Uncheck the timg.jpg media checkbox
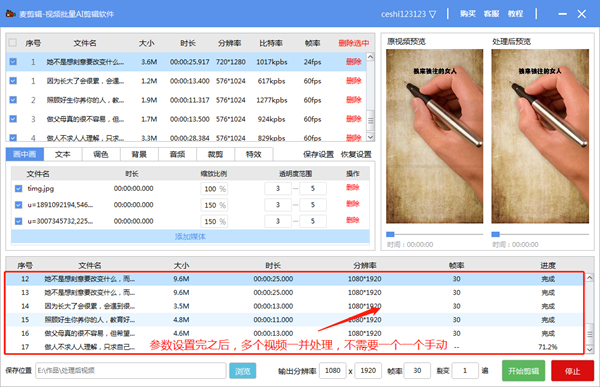 [x=18, y=188]
